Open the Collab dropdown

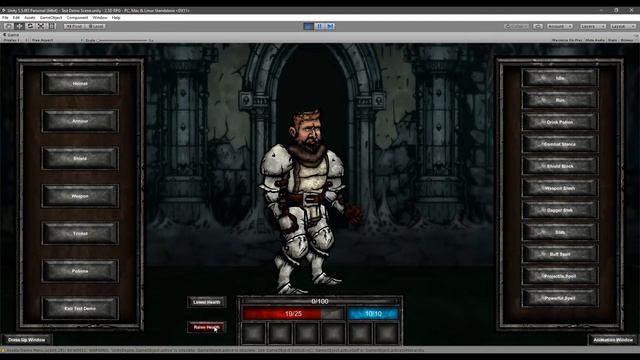[517, 26]
